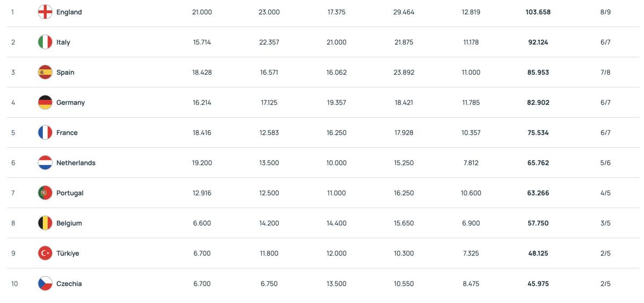Open the Netherlands country link
The width and height of the screenshot is (644, 303).
[x=76, y=163]
